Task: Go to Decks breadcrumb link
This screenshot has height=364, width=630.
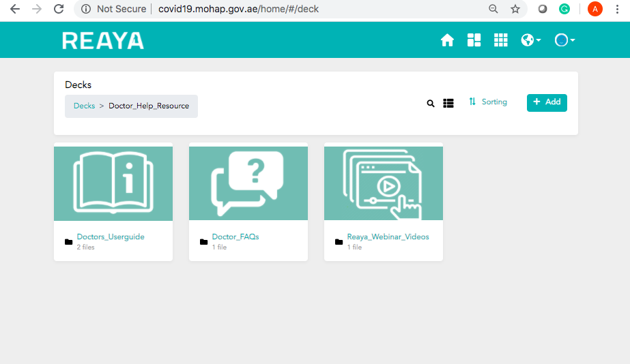Action: [84, 106]
